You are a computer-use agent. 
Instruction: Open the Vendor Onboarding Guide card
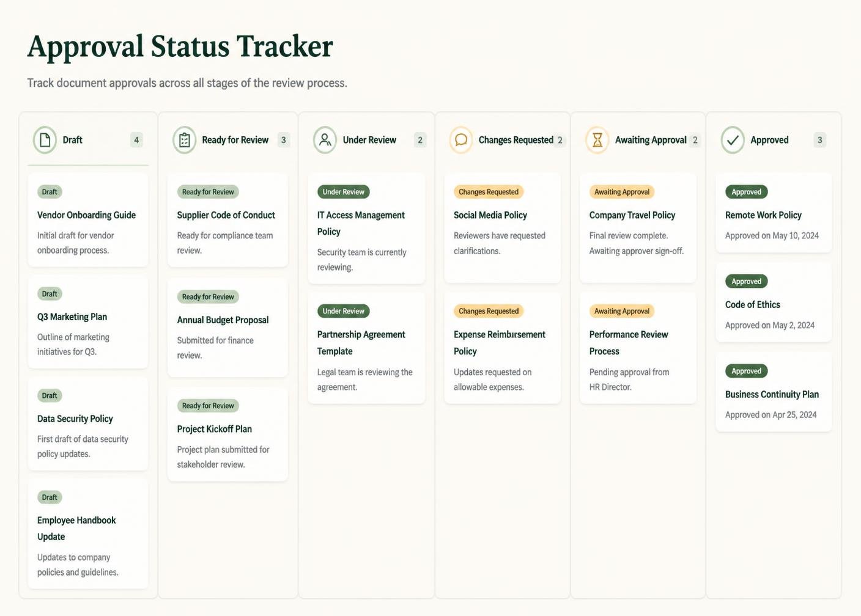click(x=88, y=220)
